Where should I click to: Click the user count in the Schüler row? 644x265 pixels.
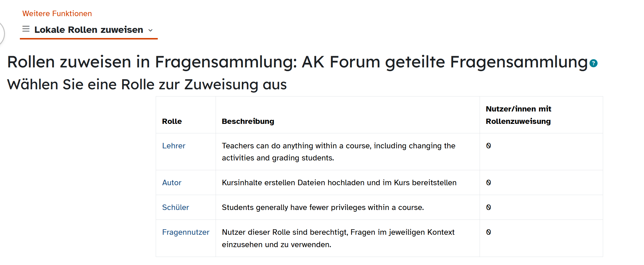click(x=489, y=207)
